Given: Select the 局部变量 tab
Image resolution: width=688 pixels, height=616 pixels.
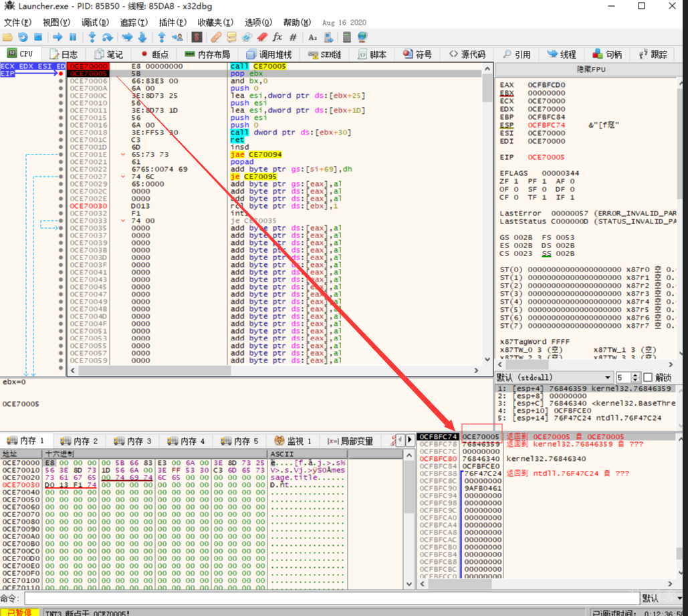Looking at the screenshot, I should click(350, 441).
